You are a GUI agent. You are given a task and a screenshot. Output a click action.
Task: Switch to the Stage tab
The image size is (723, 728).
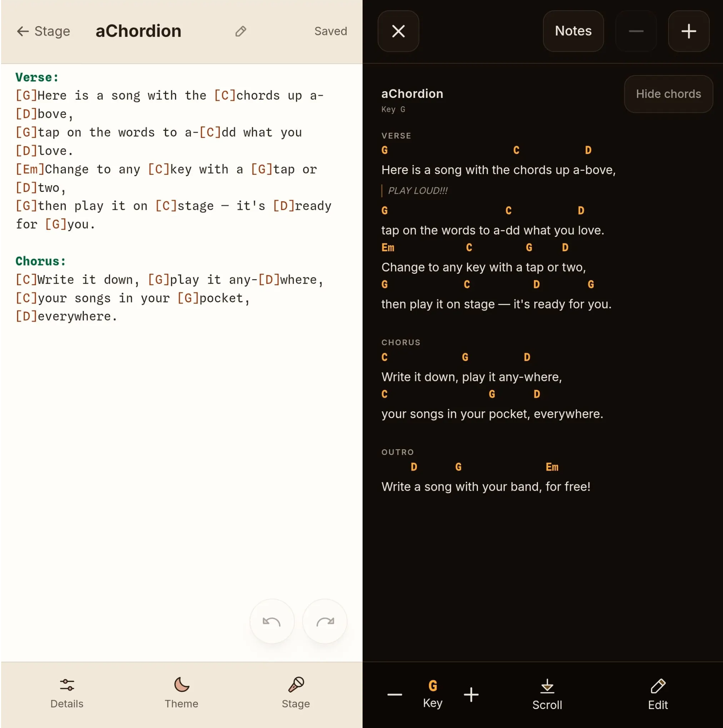coord(296,693)
